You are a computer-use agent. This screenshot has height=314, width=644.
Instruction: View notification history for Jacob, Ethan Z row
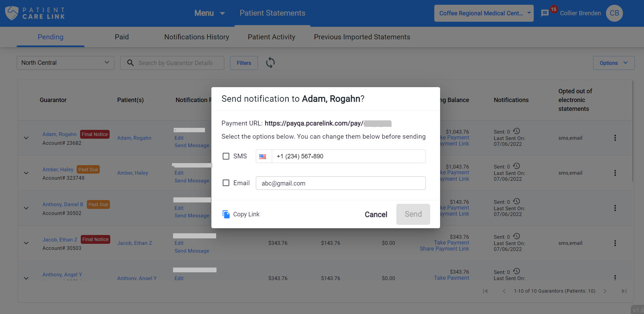pos(516,236)
